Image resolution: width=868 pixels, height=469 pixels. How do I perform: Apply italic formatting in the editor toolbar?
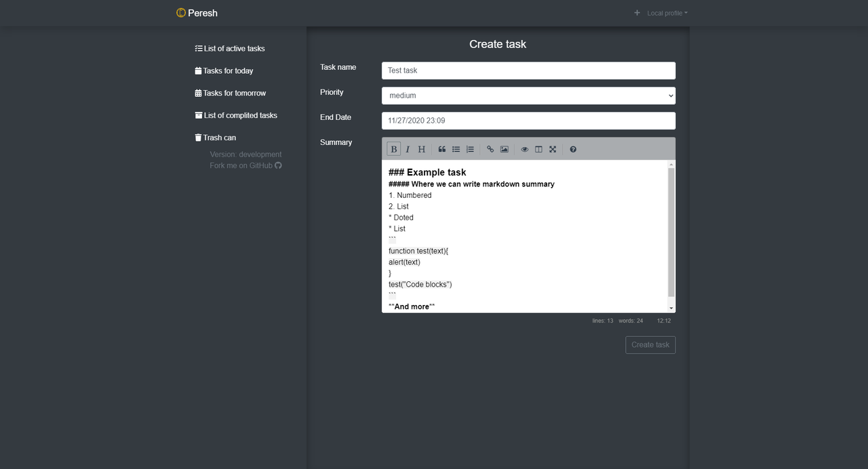pyautogui.click(x=408, y=149)
